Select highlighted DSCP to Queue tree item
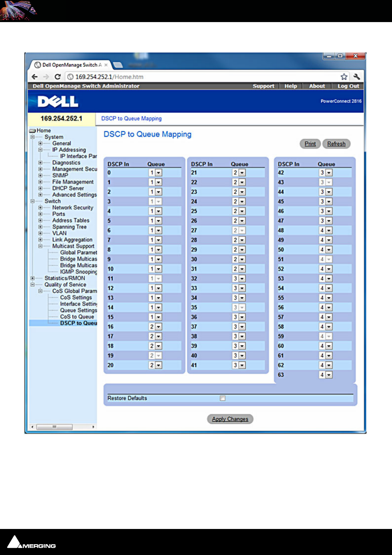The height and width of the screenshot is (555, 392). click(78, 323)
